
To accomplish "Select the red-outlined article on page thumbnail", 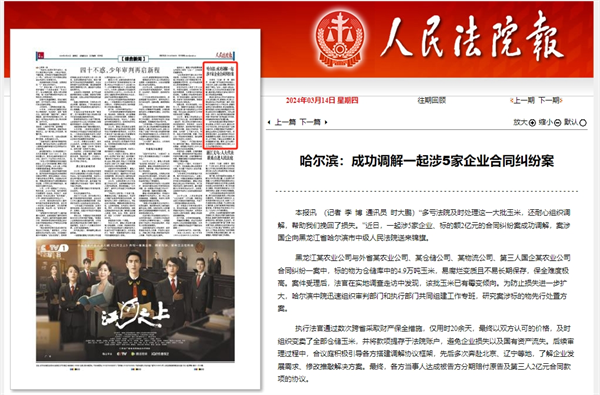I will pos(220,105).
